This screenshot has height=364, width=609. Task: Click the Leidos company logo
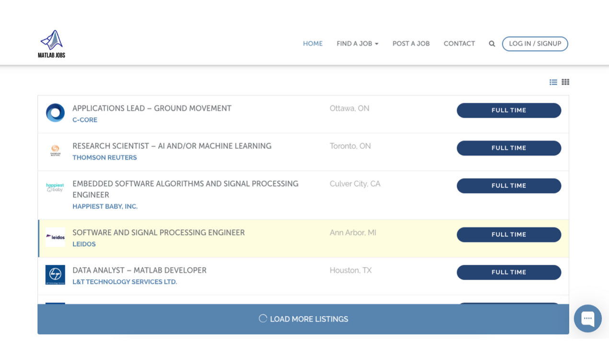coord(55,237)
